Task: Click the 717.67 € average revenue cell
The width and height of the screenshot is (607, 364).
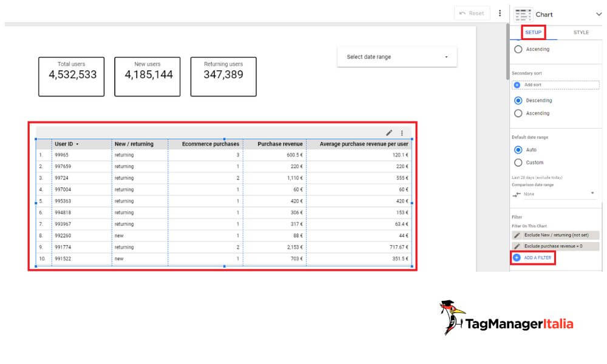Action: 399,247
